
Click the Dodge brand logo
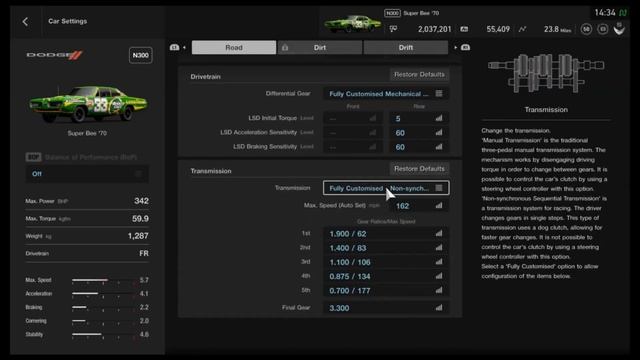[x=54, y=55]
